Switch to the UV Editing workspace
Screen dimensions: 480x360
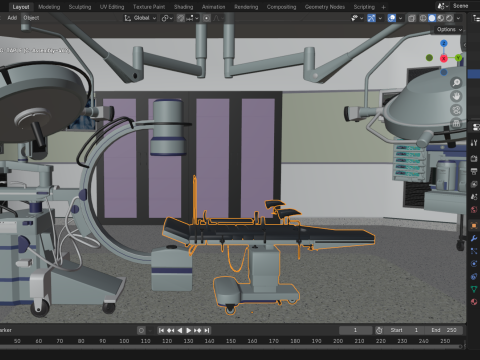(112, 7)
